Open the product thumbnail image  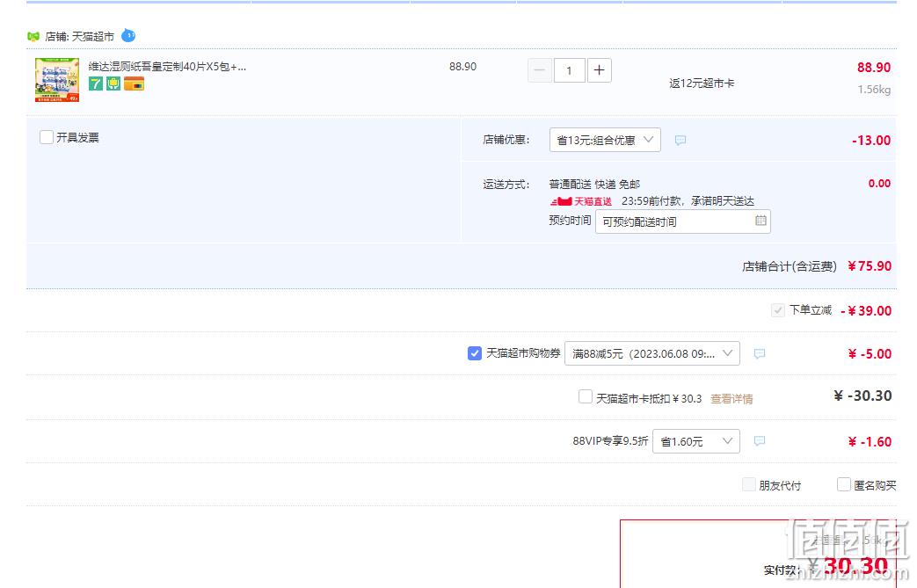tap(57, 79)
